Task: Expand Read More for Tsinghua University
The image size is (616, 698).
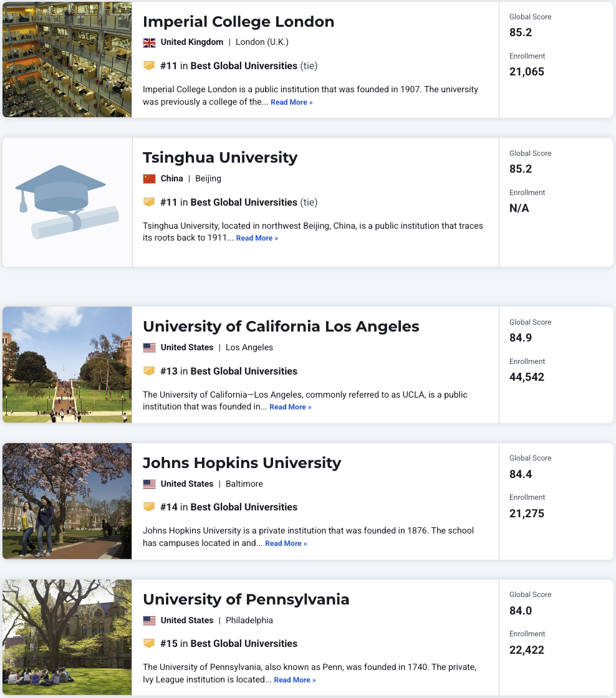Action: (257, 238)
